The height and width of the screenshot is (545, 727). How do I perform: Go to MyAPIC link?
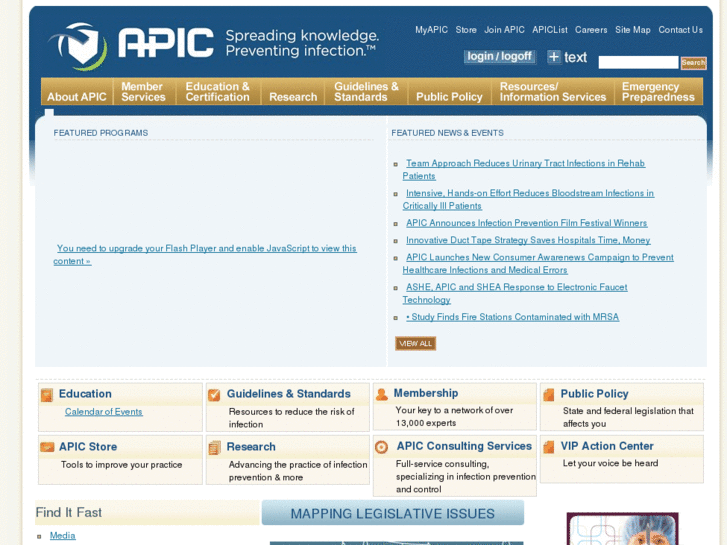[431, 30]
